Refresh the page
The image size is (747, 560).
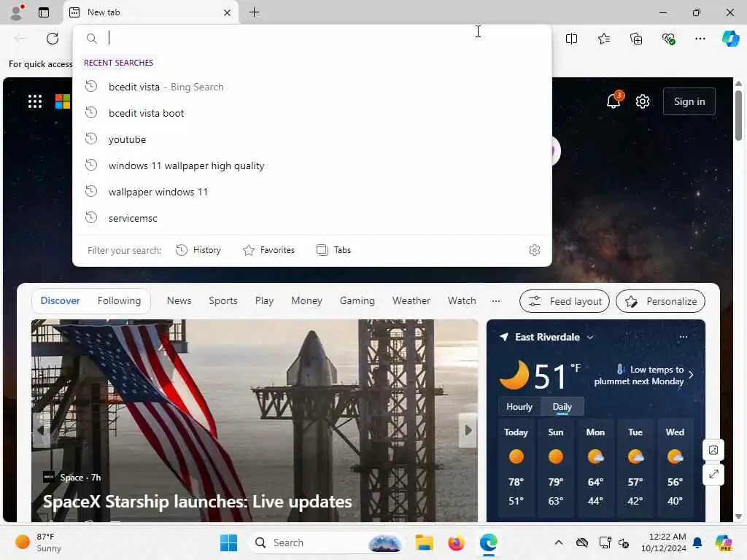tap(53, 39)
